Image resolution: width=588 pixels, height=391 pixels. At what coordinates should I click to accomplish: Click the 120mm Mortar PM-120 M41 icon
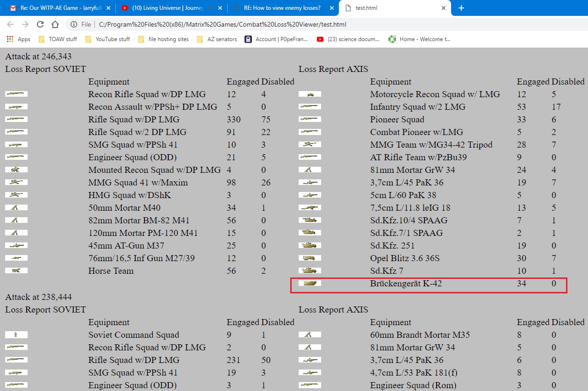tap(16, 233)
